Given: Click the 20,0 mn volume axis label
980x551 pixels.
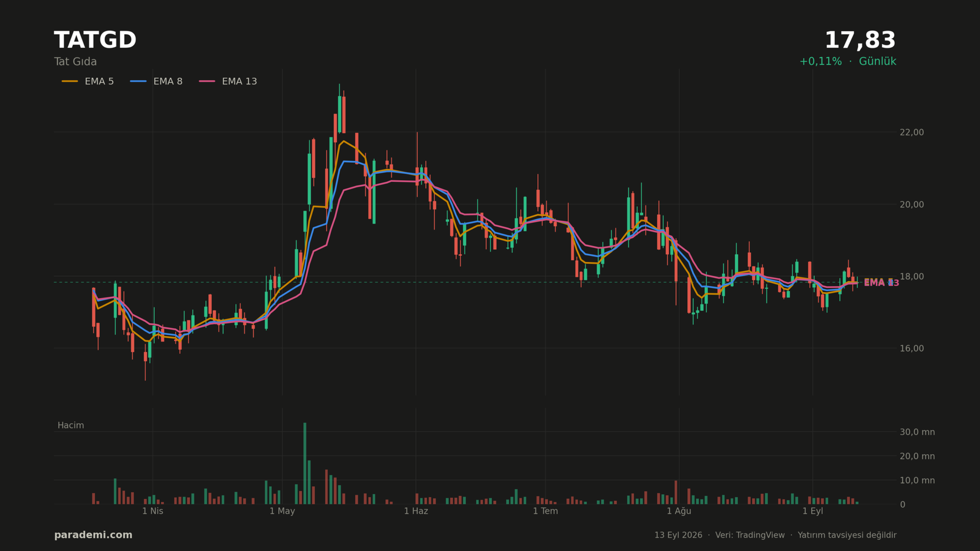Looking at the screenshot, I should [917, 456].
